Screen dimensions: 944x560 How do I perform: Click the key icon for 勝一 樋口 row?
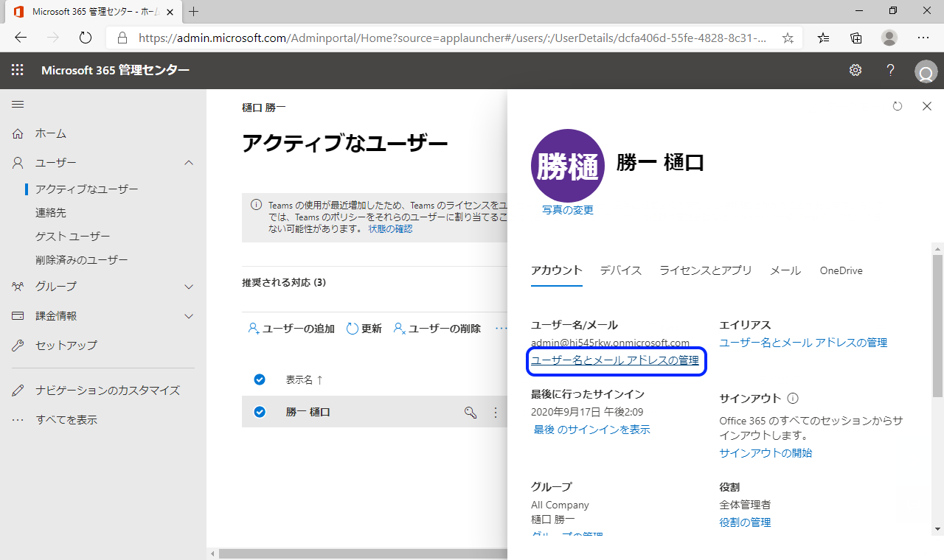pos(470,413)
